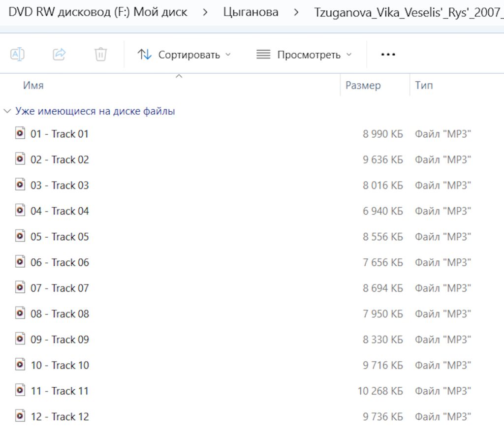Open the Сортировать sort dropdown
The width and height of the screenshot is (504, 437).
[184, 55]
